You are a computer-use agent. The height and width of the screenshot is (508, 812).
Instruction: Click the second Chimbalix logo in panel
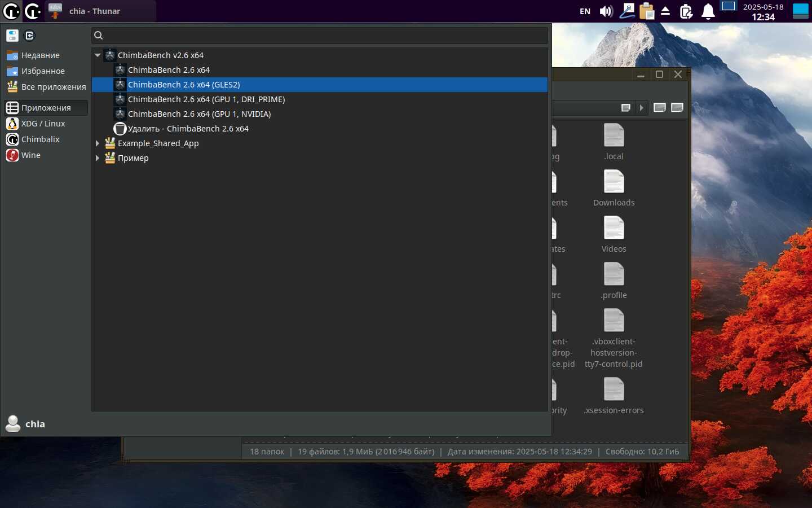[33, 11]
